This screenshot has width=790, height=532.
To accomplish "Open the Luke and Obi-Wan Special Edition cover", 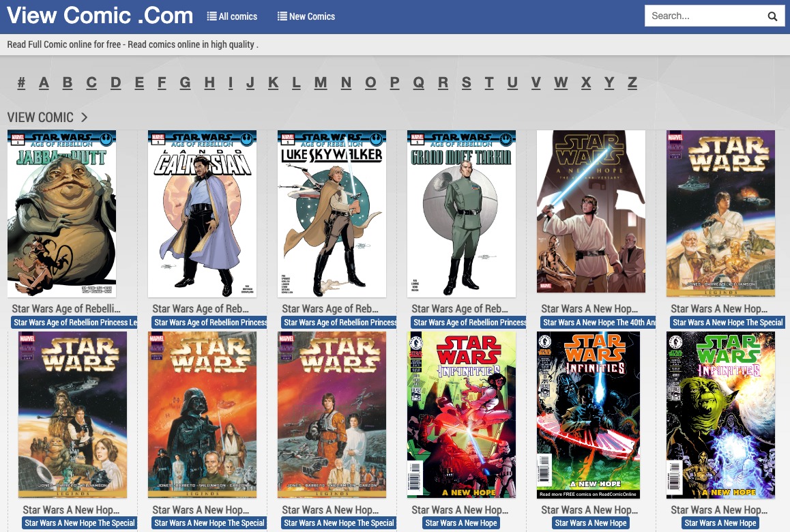I will [720, 213].
